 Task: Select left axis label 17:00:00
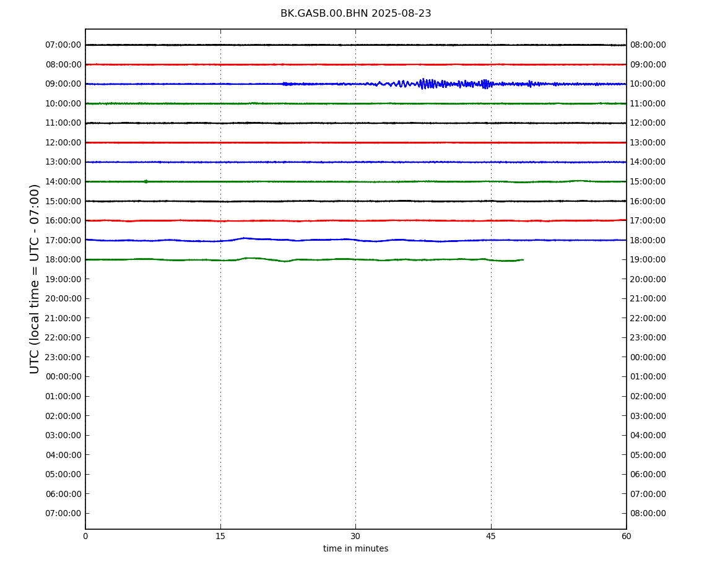point(64,240)
